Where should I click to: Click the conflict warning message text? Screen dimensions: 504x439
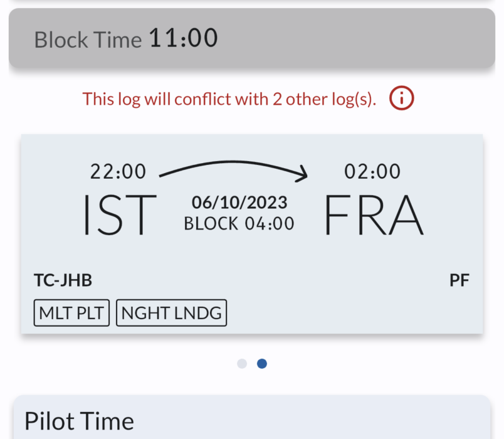coord(229,99)
